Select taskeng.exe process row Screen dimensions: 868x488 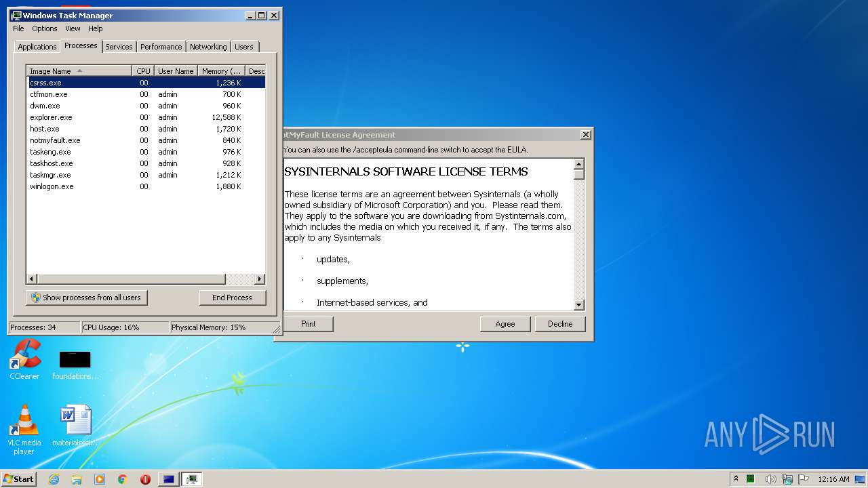coord(146,152)
